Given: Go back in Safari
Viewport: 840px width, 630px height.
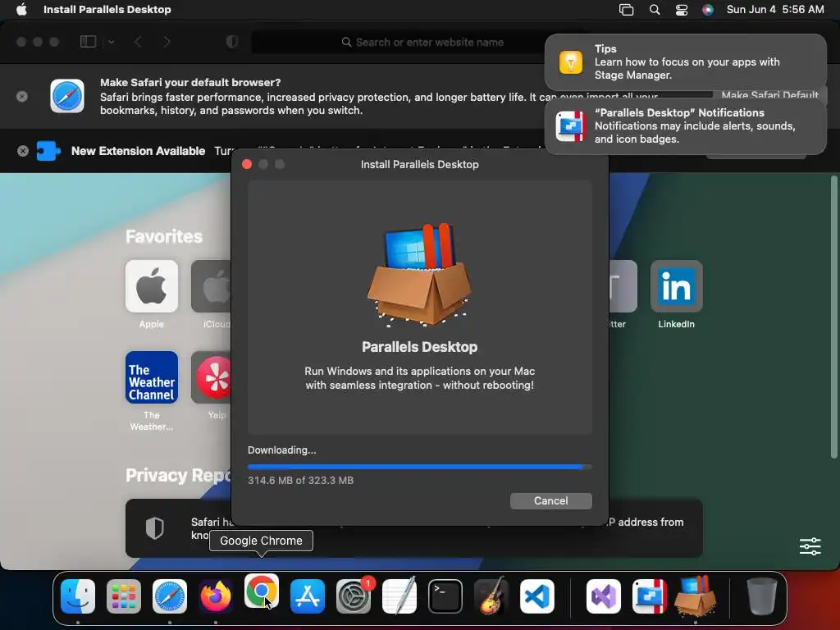Looking at the screenshot, I should click(x=138, y=42).
